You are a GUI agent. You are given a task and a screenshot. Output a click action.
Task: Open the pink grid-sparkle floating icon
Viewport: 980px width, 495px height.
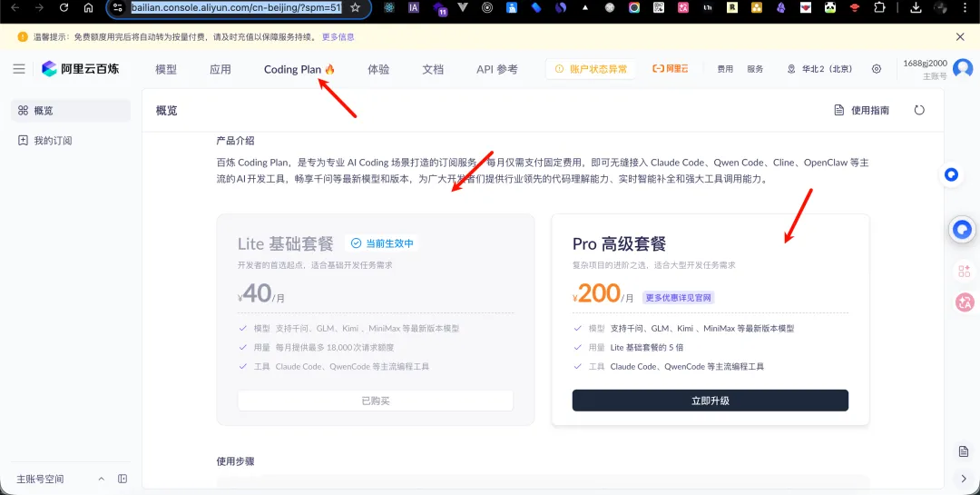(965, 271)
